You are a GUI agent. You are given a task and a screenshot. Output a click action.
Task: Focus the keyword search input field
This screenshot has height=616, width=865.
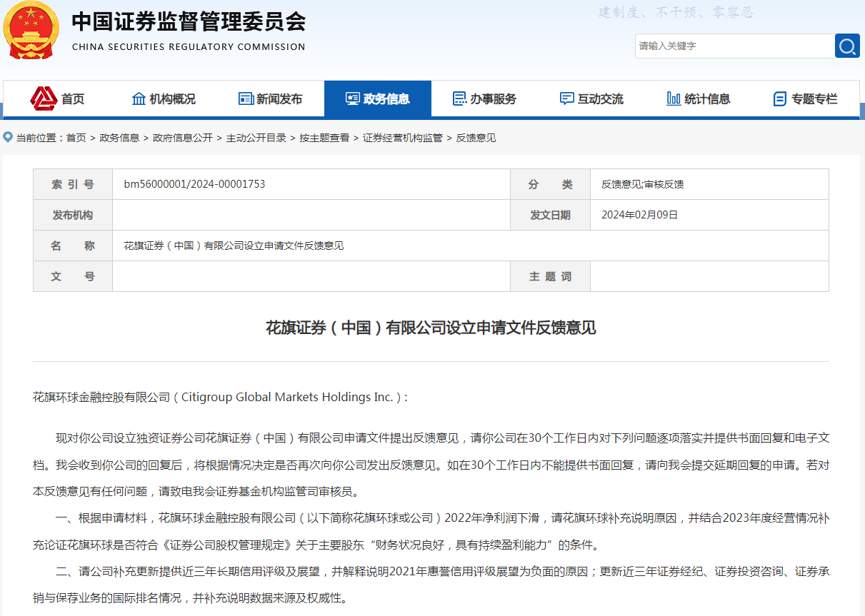734,46
